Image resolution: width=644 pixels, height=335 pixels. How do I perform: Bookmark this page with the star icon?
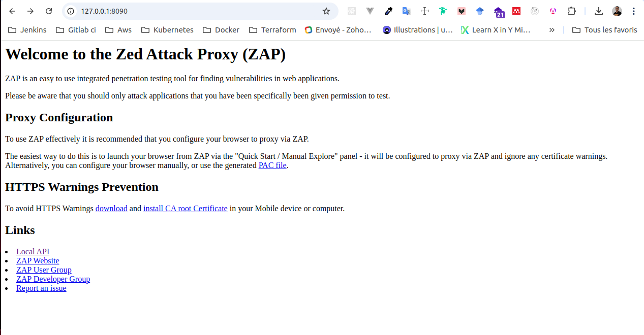click(326, 11)
